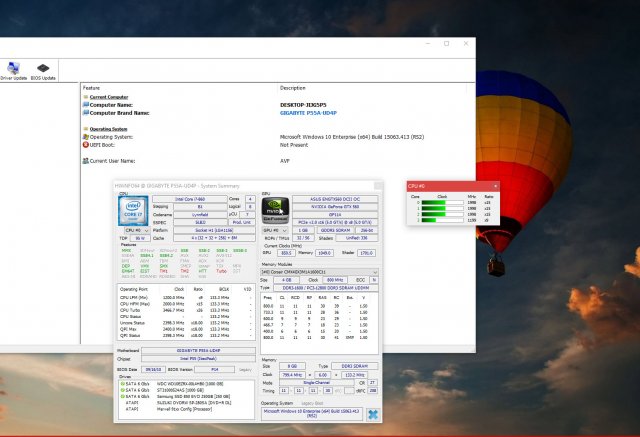Click the NVIDIA GeForce logo

coord(274,210)
